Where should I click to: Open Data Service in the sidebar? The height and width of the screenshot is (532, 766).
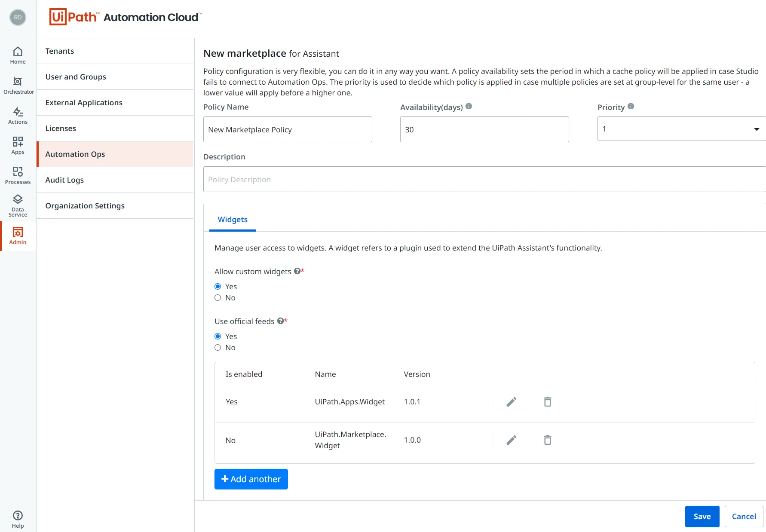click(18, 206)
